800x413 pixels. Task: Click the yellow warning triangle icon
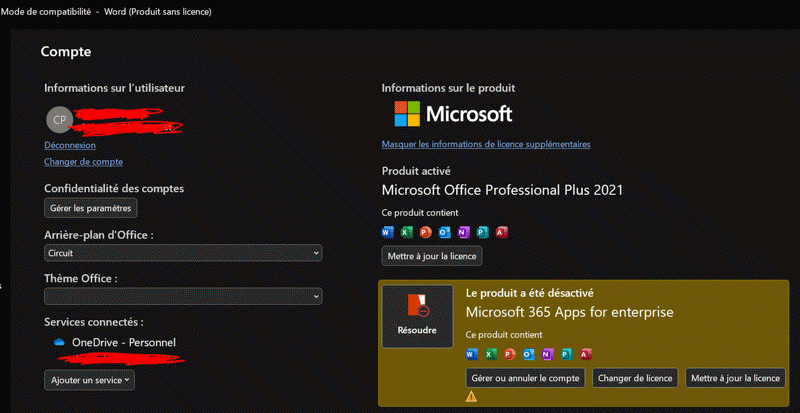click(x=471, y=396)
